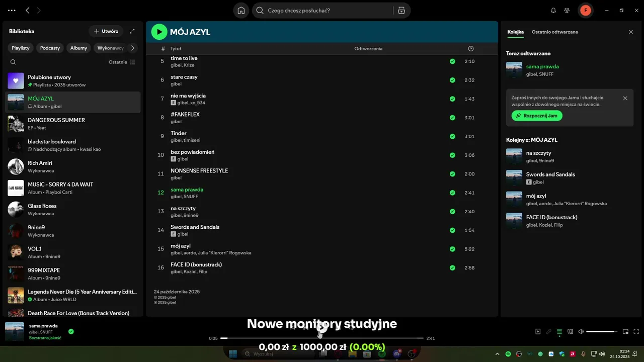644x362 pixels.
Task: Mute audio with the speaker icon
Action: click(581, 332)
